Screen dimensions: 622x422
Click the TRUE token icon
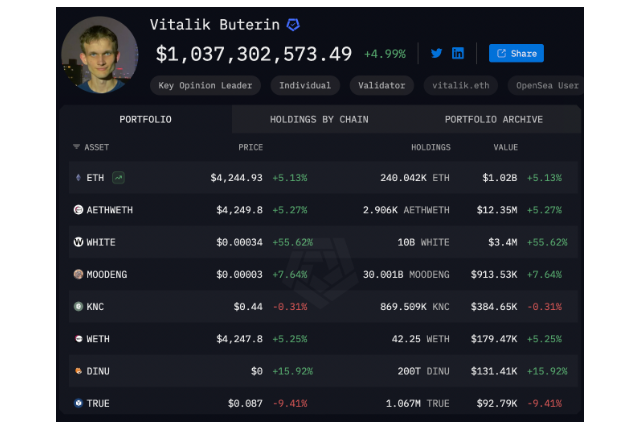[x=79, y=403]
